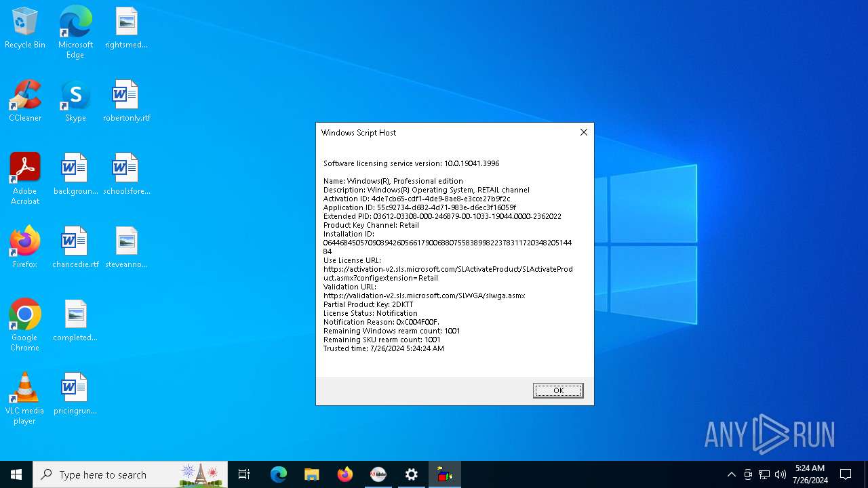Close the Windows Script Host dialog
Image resolution: width=868 pixels, height=488 pixels.
[583, 132]
